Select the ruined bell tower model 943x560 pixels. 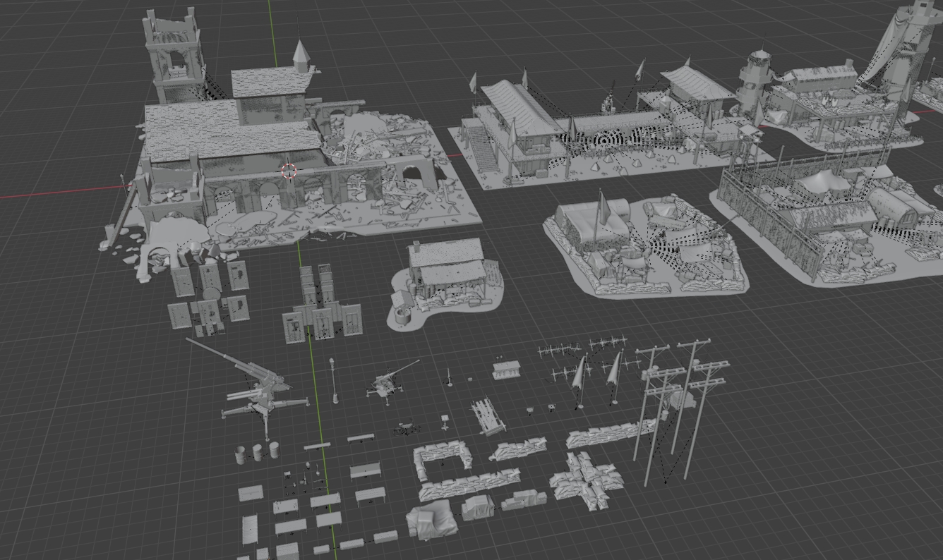pyautogui.click(x=174, y=55)
